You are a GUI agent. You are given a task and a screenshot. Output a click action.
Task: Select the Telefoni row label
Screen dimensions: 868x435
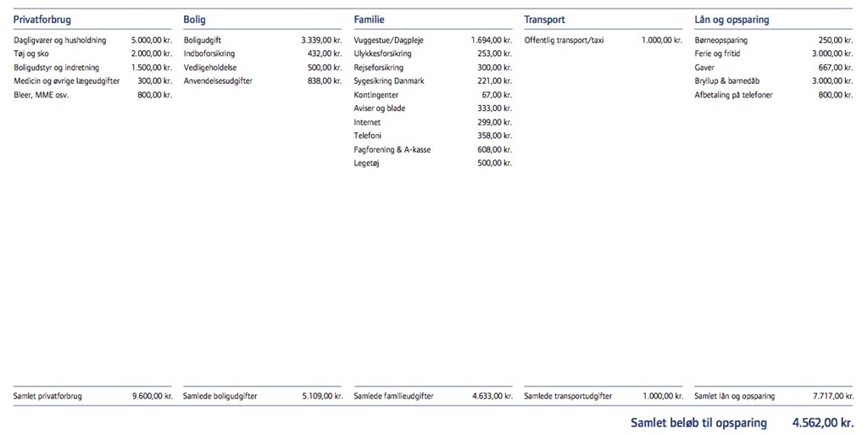(368, 136)
